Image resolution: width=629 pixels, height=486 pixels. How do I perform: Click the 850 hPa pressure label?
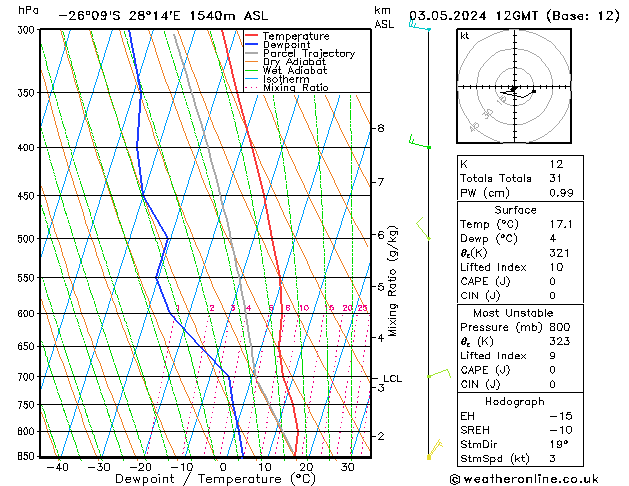[28, 456]
